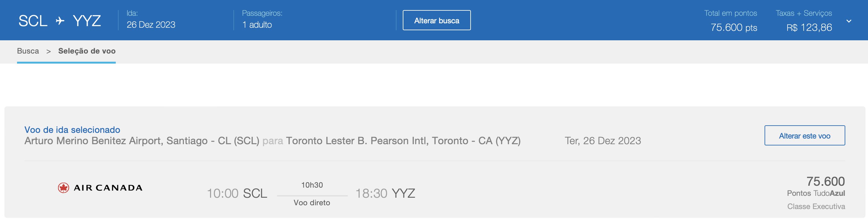Click the Ida date 26 Dez 2023

[x=151, y=25]
